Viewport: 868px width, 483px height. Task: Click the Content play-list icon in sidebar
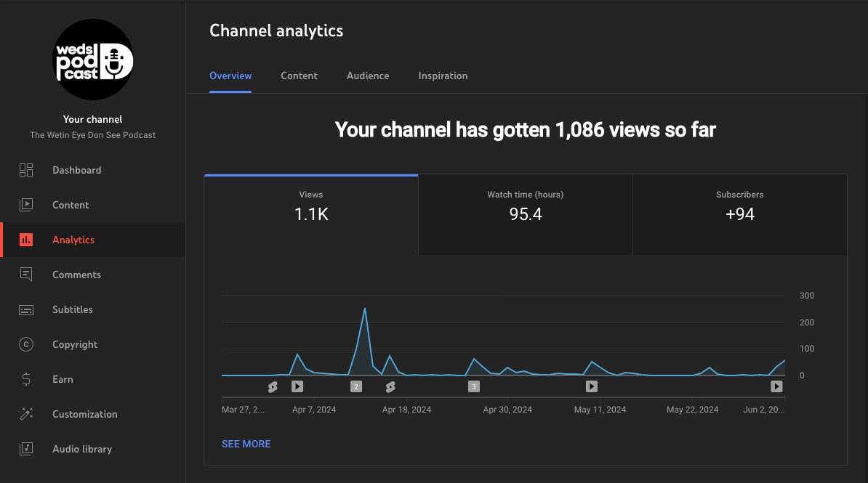(26, 205)
